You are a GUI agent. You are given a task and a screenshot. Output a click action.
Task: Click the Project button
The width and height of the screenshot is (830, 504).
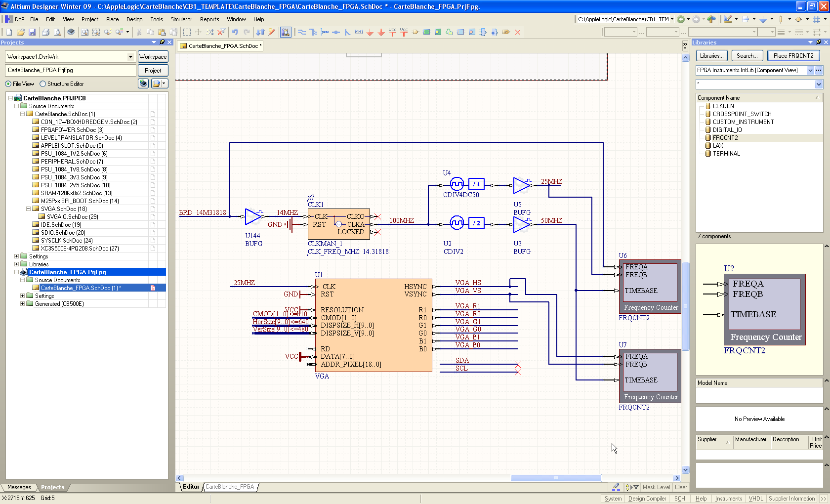(x=153, y=71)
